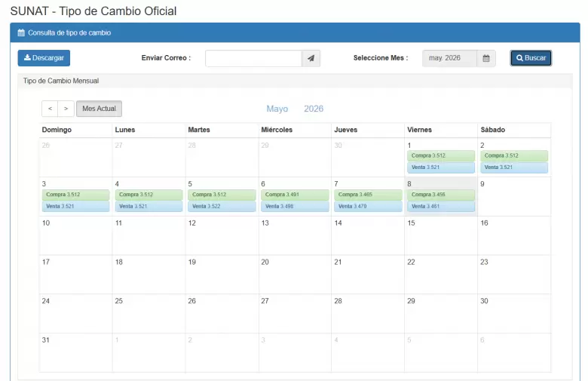The height and width of the screenshot is (381, 588).
Task: Click the Tipo de Cambio Mensual heading
Action: 61,81
